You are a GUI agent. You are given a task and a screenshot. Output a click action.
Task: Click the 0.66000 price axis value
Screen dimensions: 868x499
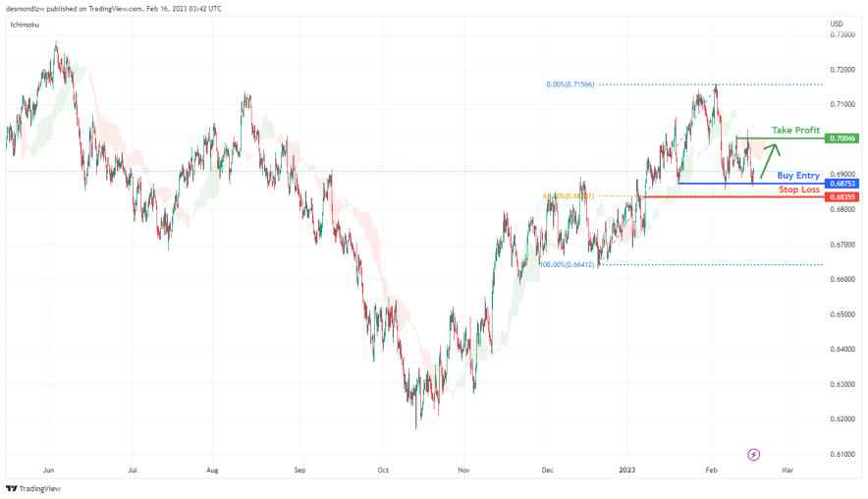coord(842,279)
